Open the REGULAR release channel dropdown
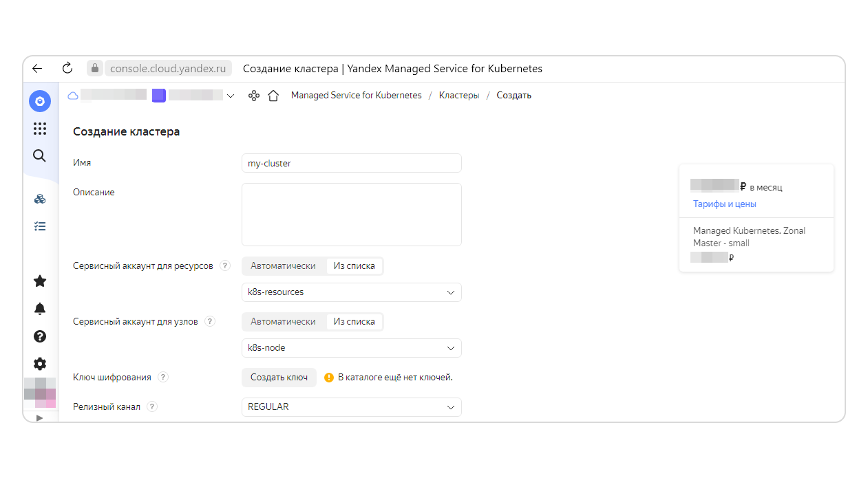Screen dimensions: 868x478 pos(352,407)
